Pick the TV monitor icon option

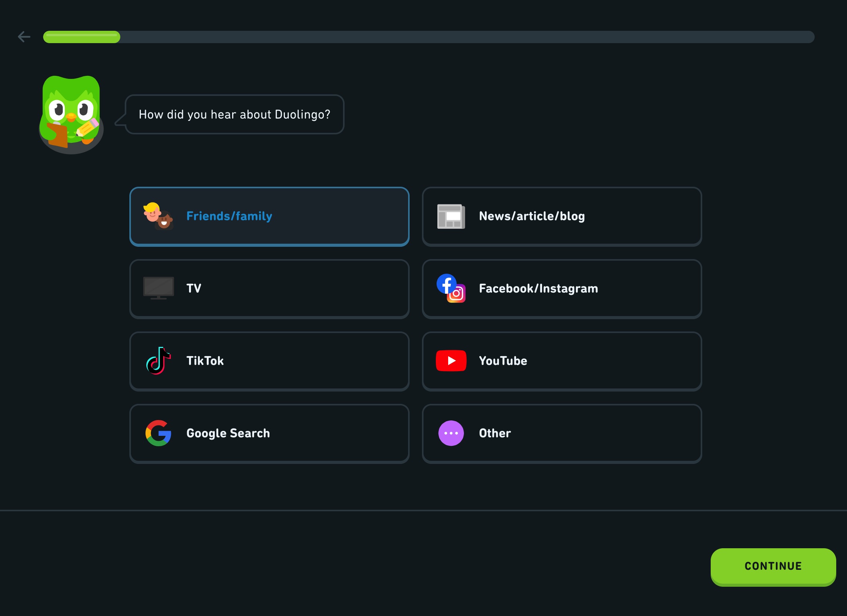pyautogui.click(x=158, y=288)
